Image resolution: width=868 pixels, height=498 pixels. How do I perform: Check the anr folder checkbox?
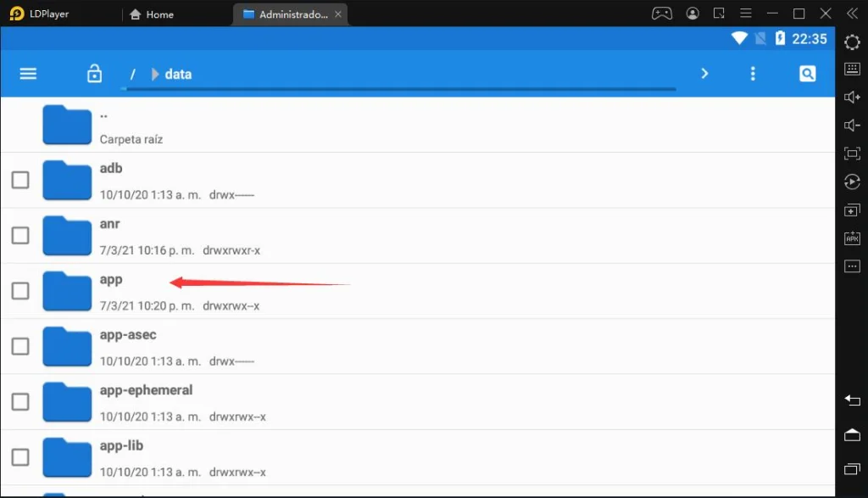tap(20, 235)
